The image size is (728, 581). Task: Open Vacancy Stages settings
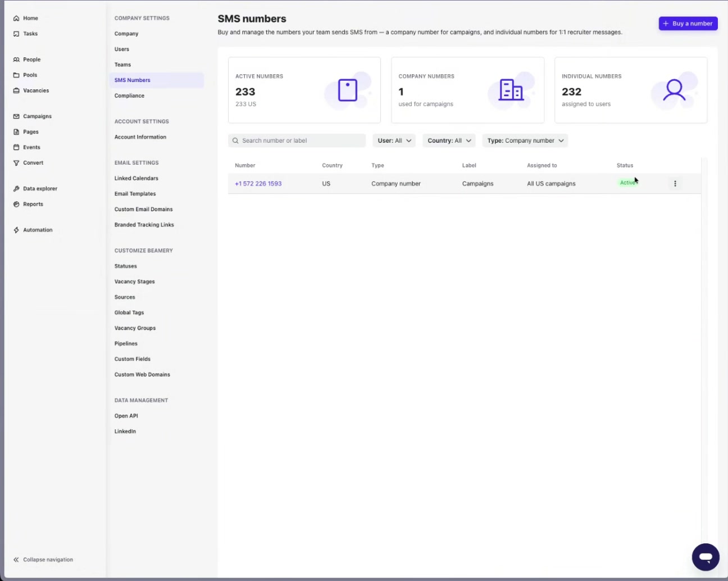pyautogui.click(x=135, y=282)
